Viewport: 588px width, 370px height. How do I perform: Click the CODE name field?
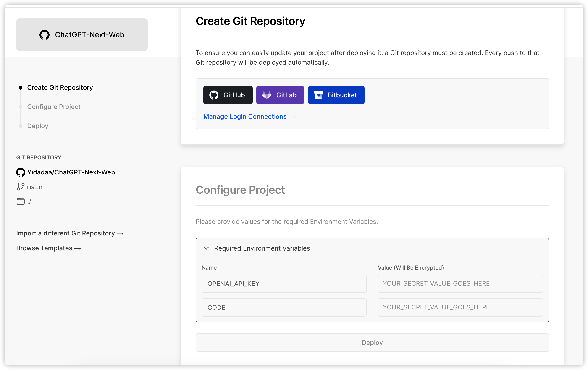coord(284,307)
